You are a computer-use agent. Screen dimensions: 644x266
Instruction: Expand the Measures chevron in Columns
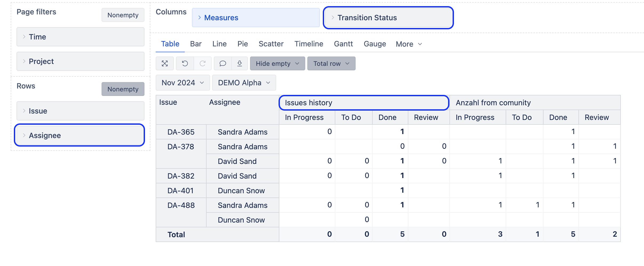199,18
